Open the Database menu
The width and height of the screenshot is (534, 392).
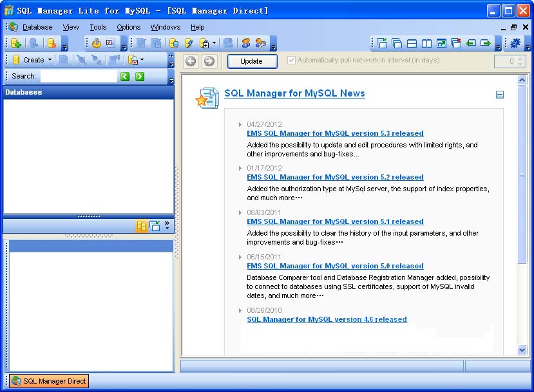(x=37, y=27)
